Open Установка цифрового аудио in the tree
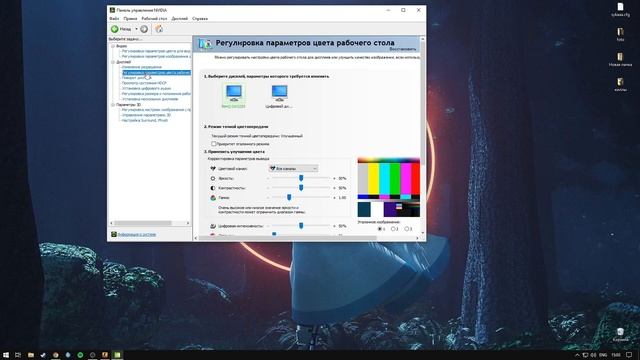Screen dimensions: 640x360 click(x=146, y=88)
